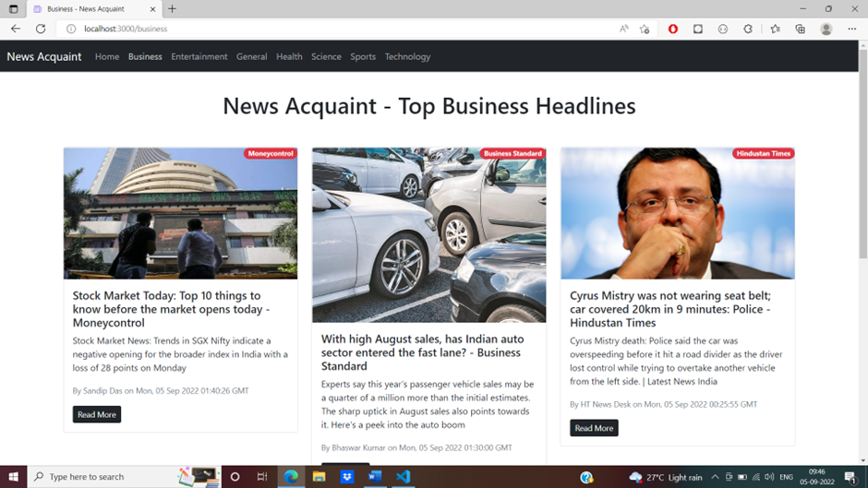Open the notifications action center
868x488 pixels.
tap(850, 477)
